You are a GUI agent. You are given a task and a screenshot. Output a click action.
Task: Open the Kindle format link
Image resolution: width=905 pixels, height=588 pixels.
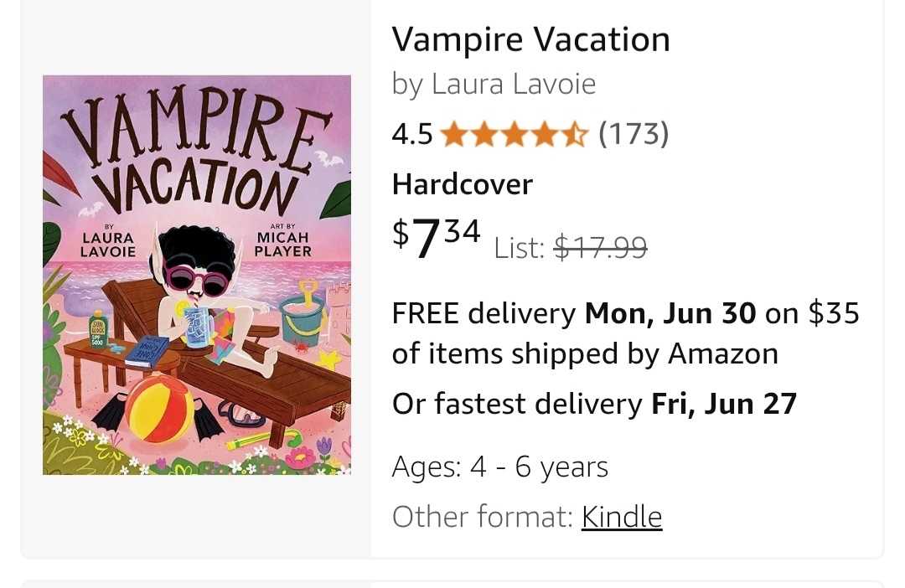pyautogui.click(x=622, y=517)
